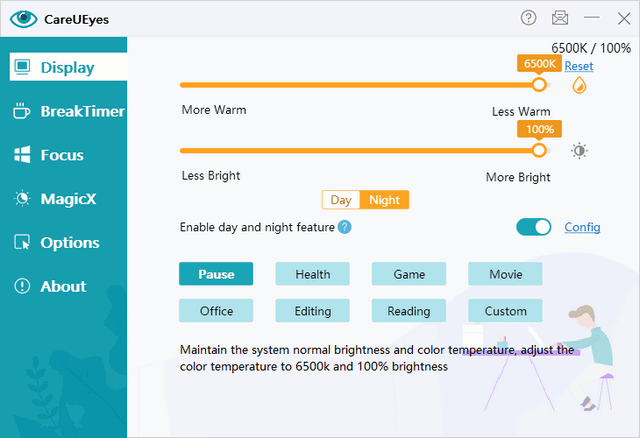Image resolution: width=640 pixels, height=438 pixels.
Task: Minimize the CareUEyes window
Action: coord(591,18)
